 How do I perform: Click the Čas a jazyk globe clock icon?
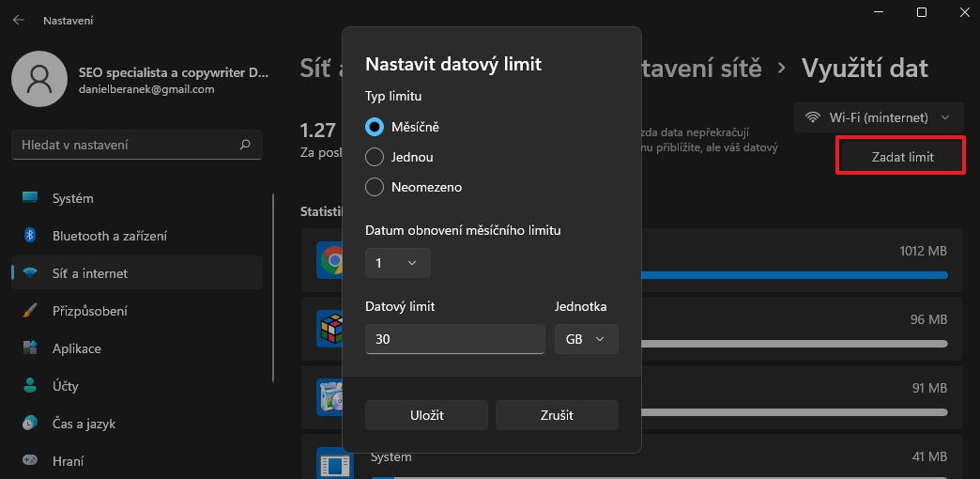click(30, 424)
